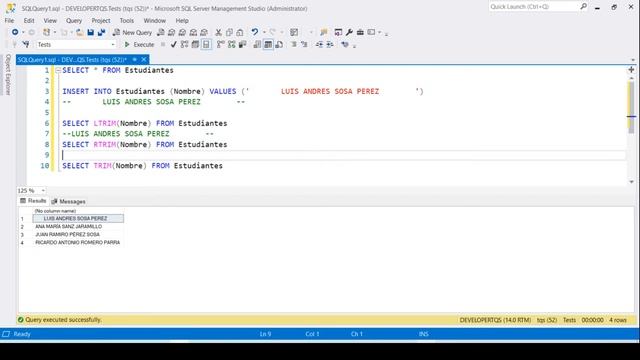Image resolution: width=640 pixels, height=360 pixels.
Task: Select the LUIS ANDRES SOSA PEREZ result cell
Action: pos(78,218)
